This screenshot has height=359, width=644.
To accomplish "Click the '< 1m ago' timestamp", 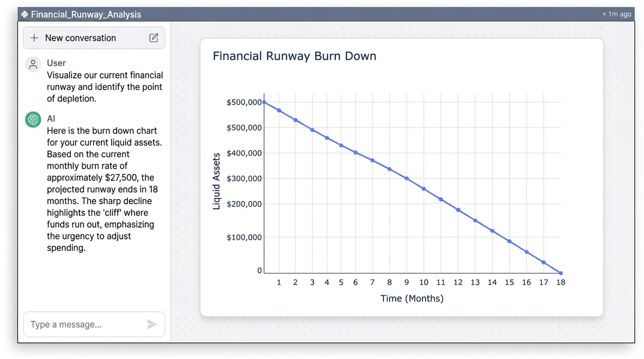I will coord(616,14).
